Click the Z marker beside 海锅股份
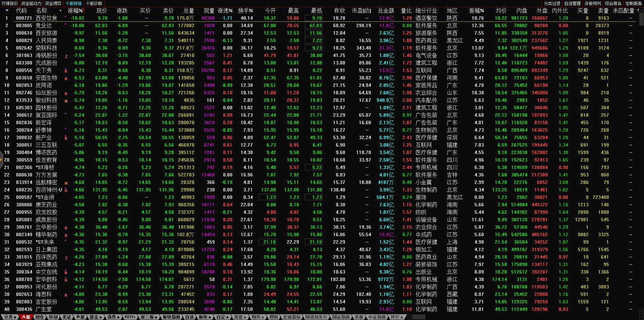644x320 pixels. pyautogui.click(x=66, y=56)
